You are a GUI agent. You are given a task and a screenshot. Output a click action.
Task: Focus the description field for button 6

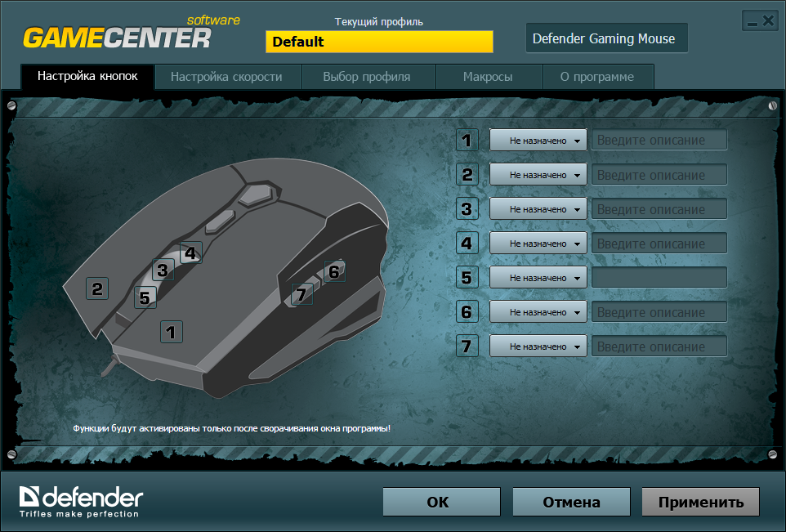[659, 312]
